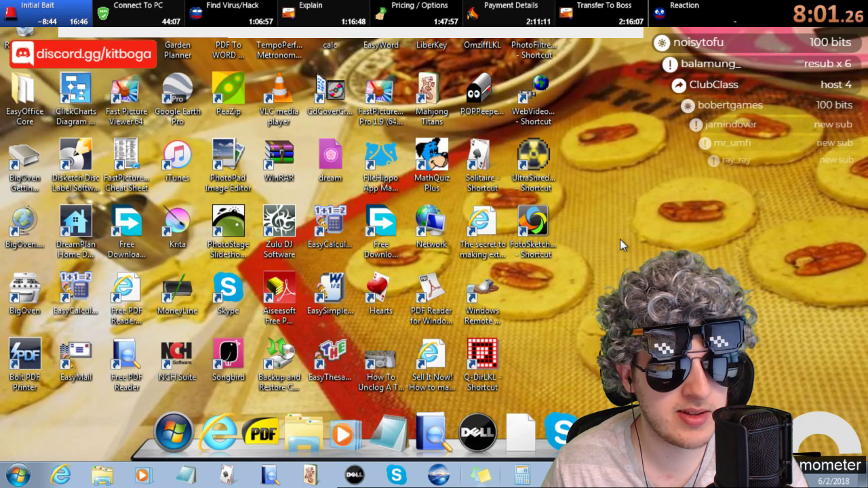Click the 6/2/2018 date in the system tray

(833, 481)
